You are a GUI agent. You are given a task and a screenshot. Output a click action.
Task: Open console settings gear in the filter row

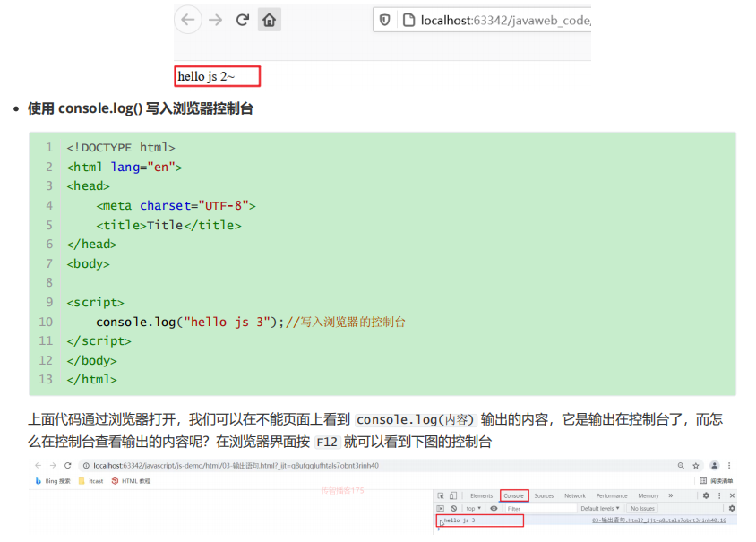(732, 508)
